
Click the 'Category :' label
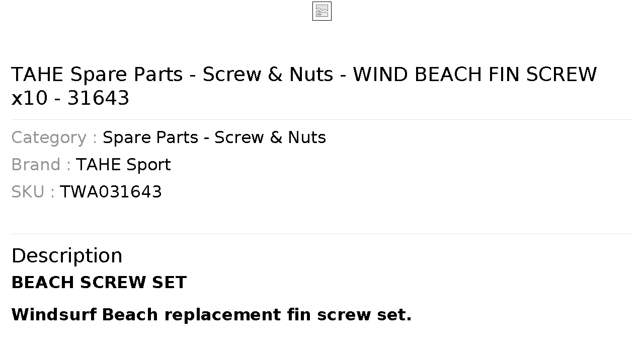pos(54,138)
